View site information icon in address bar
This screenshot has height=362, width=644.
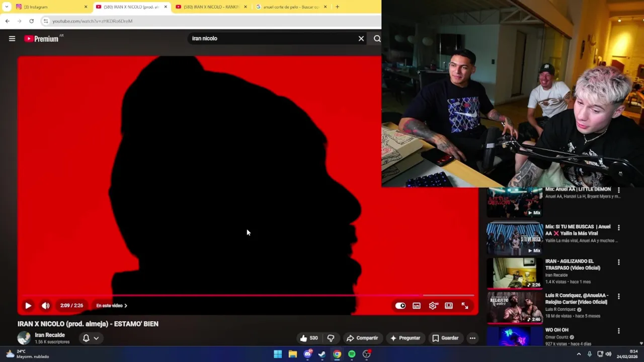[x=46, y=21]
